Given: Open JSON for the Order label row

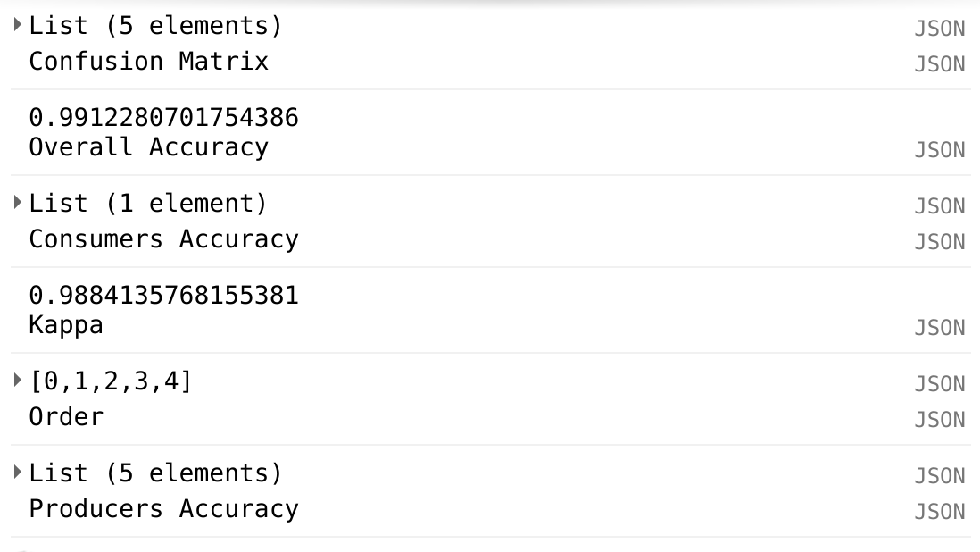Looking at the screenshot, I should [939, 419].
